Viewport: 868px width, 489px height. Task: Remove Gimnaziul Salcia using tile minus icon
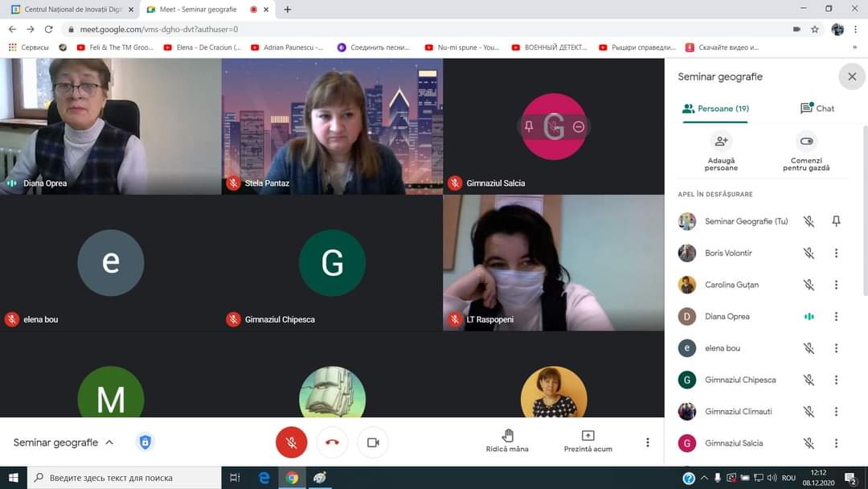tap(579, 126)
